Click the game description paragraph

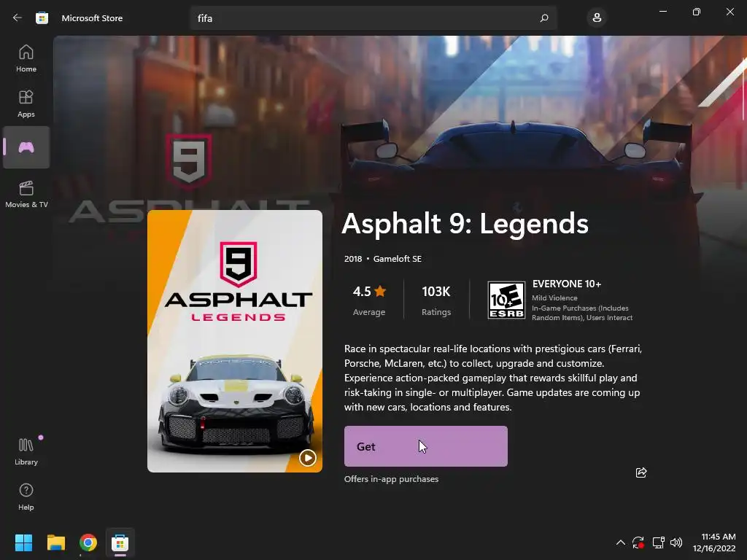[x=493, y=378]
